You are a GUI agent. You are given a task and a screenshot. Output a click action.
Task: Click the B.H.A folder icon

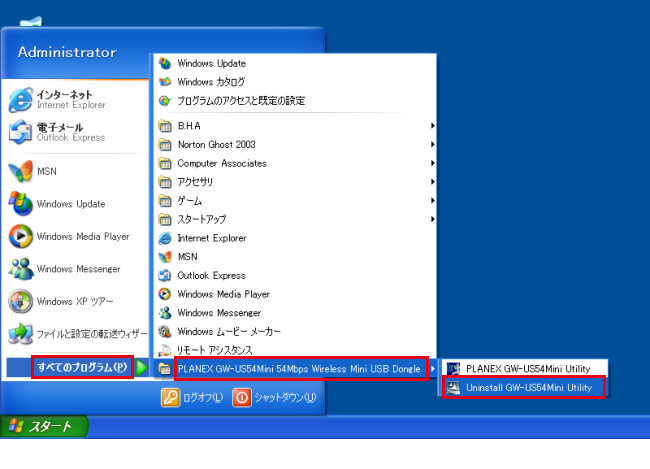tap(165, 126)
